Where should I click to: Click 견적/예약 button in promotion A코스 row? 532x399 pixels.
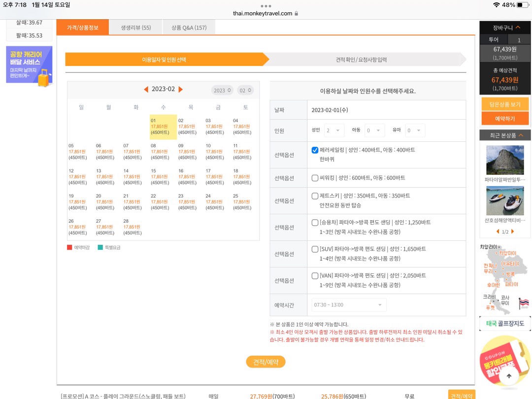pos(462,395)
